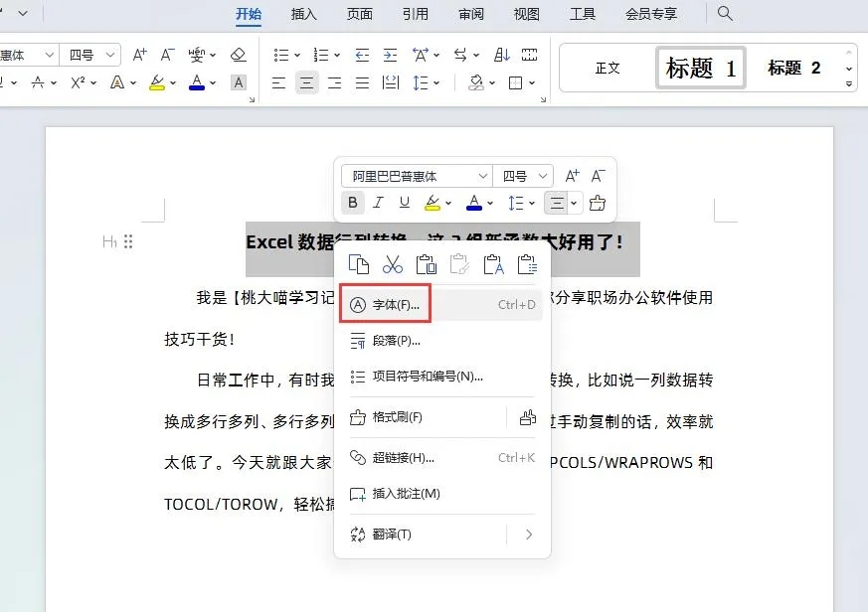Viewport: 868px width, 612px height.
Task: Decrease paragraph indent in the ribbon
Action: click(x=362, y=55)
